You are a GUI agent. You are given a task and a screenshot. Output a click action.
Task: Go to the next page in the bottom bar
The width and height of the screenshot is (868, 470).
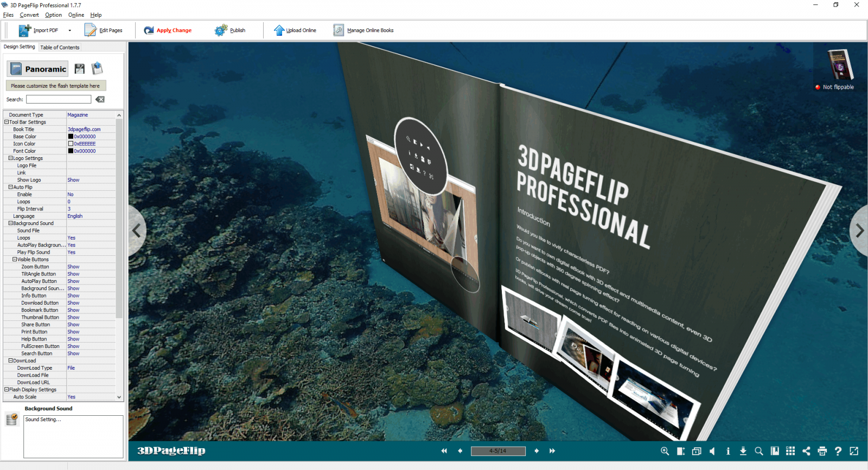[x=537, y=451]
